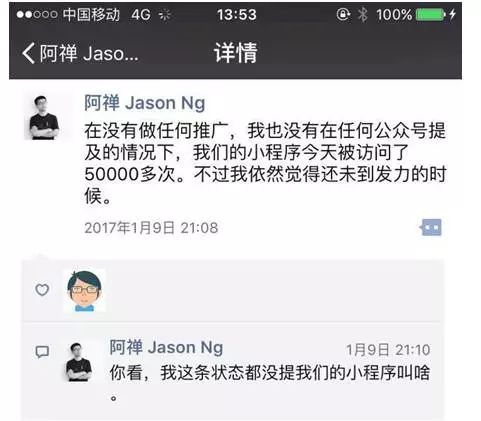Open the author avatar at the top of the post

coord(45,117)
